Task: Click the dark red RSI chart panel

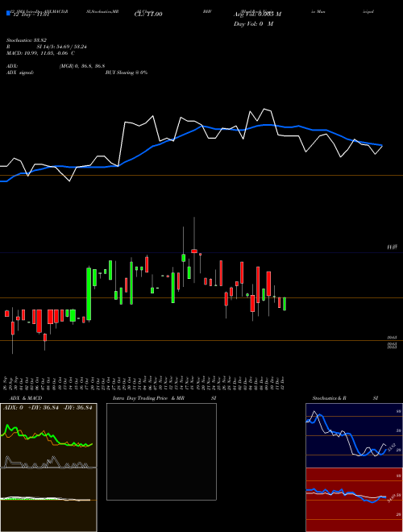Action: click(x=354, y=500)
